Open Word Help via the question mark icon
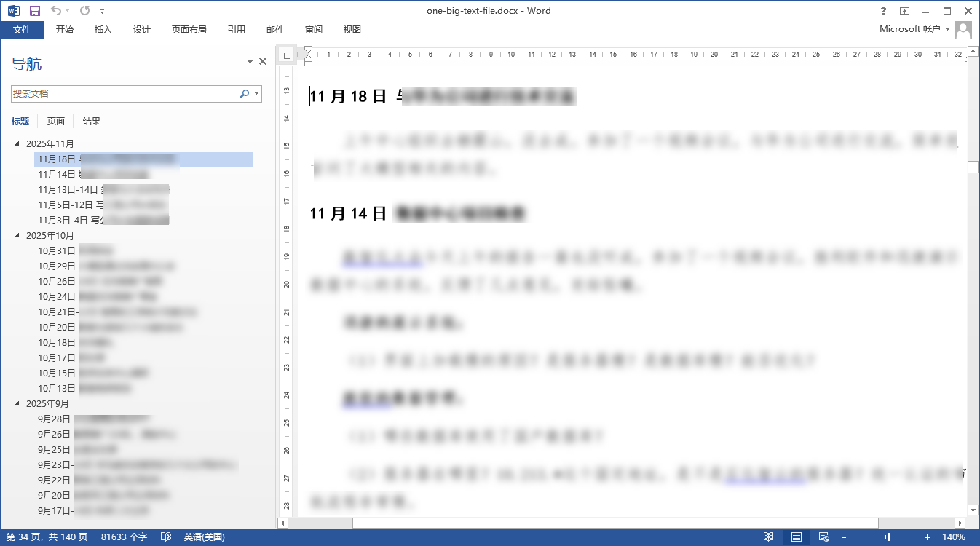This screenshot has height=546, width=980. pyautogui.click(x=883, y=12)
